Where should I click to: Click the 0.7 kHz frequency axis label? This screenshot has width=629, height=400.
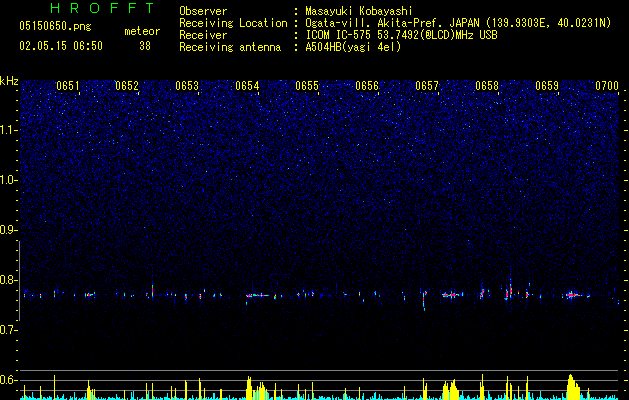click(9, 330)
